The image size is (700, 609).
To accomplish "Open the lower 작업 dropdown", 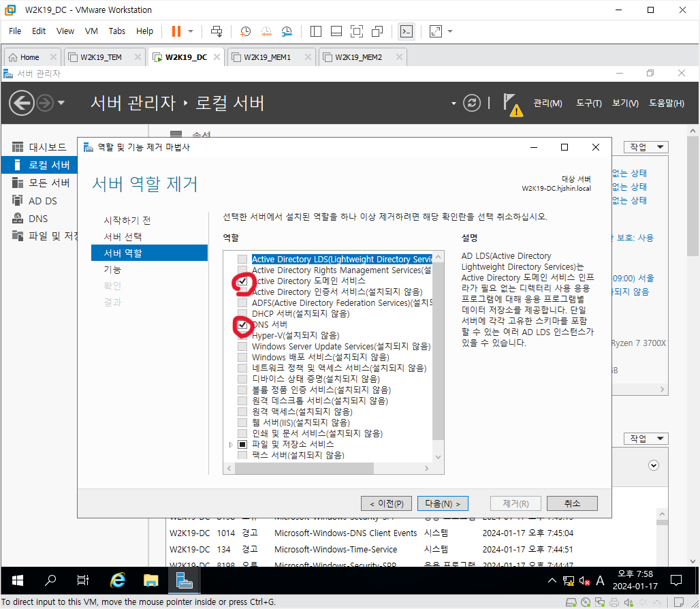I will [646, 439].
